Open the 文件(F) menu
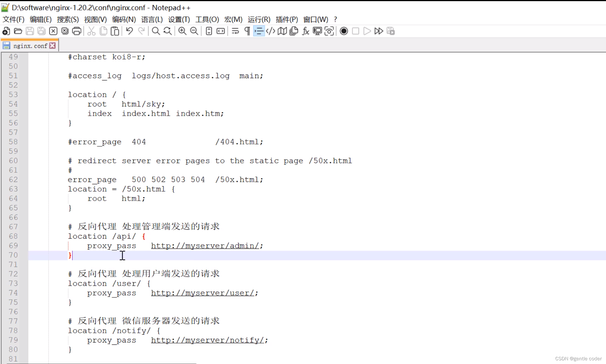The width and height of the screenshot is (606, 364). tap(13, 19)
